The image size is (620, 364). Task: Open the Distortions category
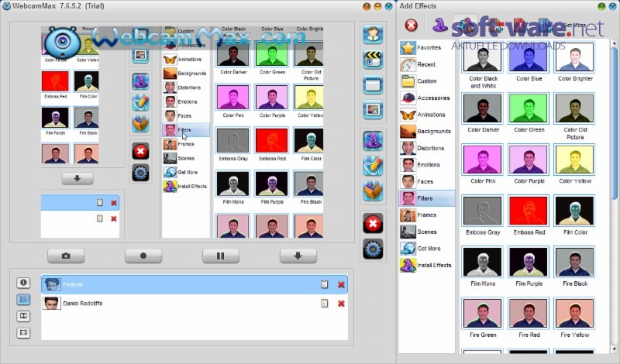[x=427, y=148]
